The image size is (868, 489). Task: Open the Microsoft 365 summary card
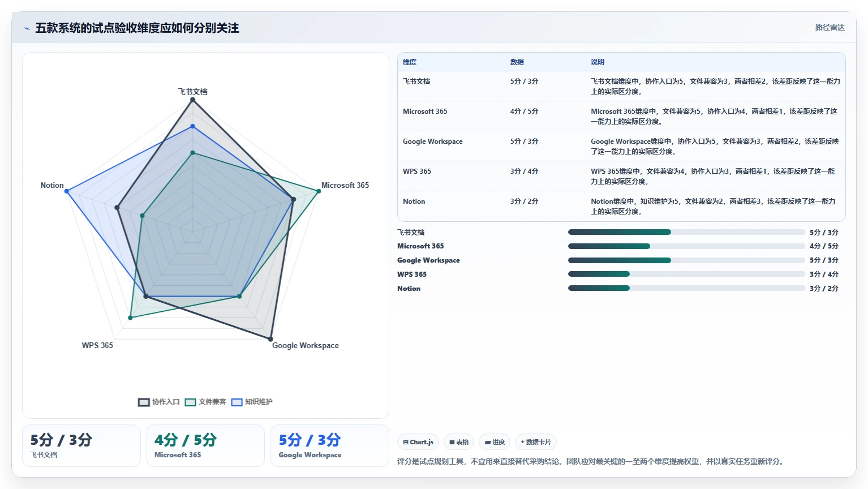coord(205,446)
